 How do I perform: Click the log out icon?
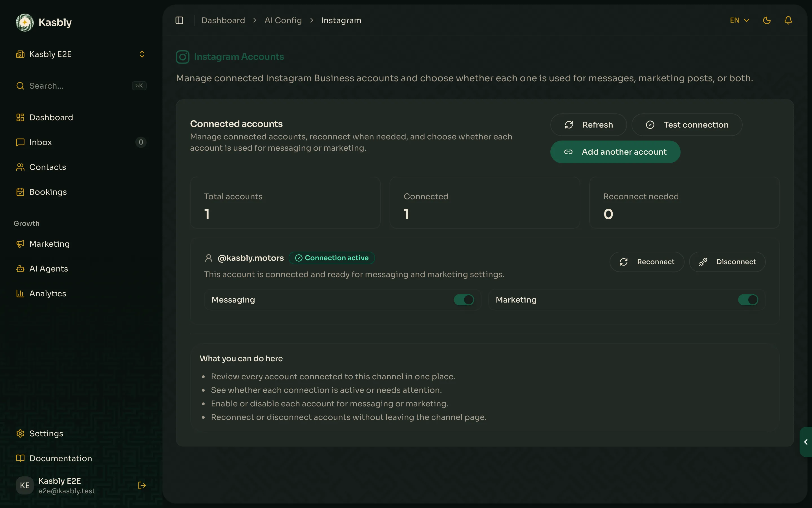[142, 485]
